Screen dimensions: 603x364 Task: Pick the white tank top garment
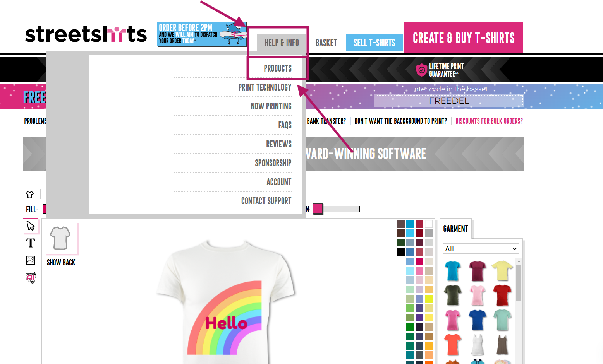477,344
